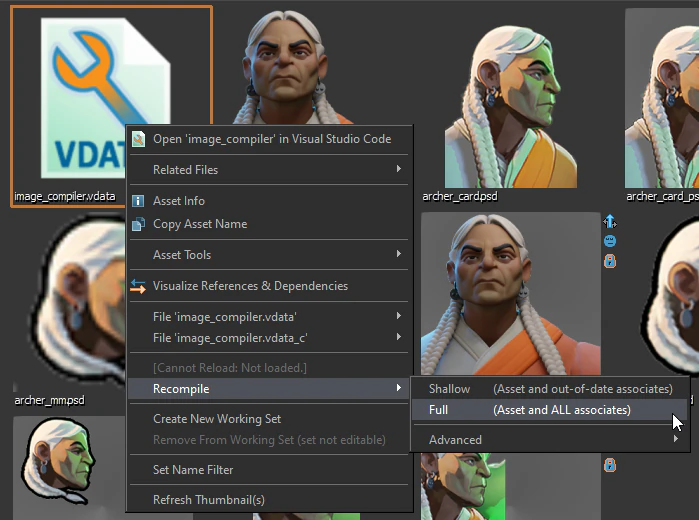Choose Full recompile of all associates

pyautogui.click(x=550, y=410)
